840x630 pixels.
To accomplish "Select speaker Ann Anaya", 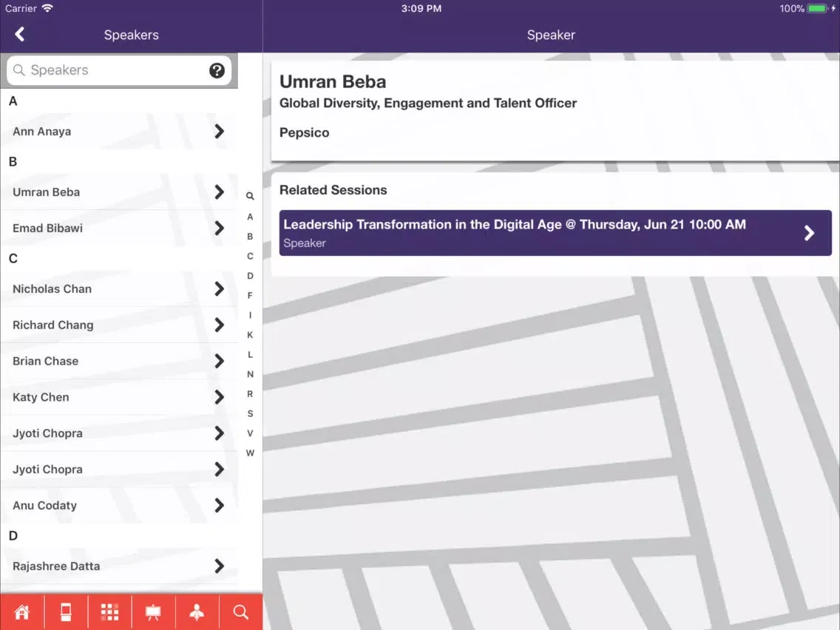I will click(119, 132).
